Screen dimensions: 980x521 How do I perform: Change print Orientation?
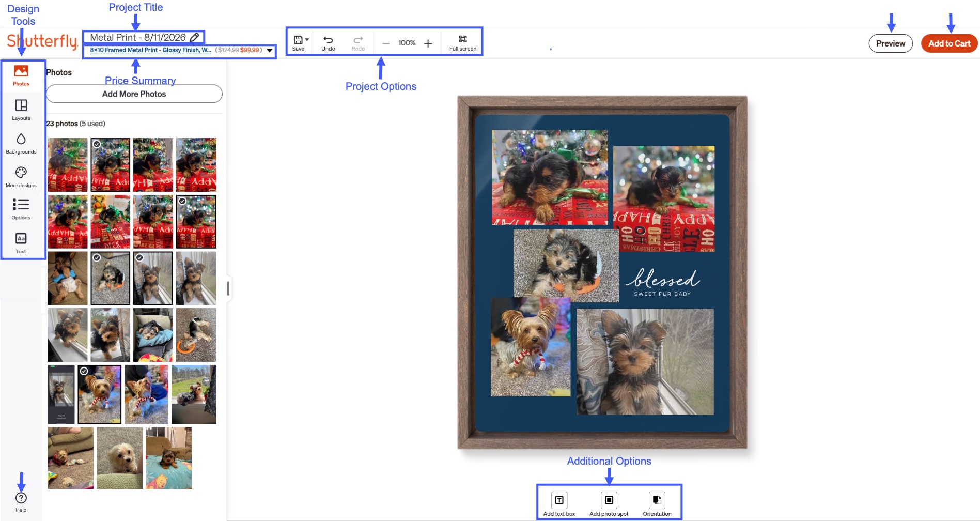(657, 503)
